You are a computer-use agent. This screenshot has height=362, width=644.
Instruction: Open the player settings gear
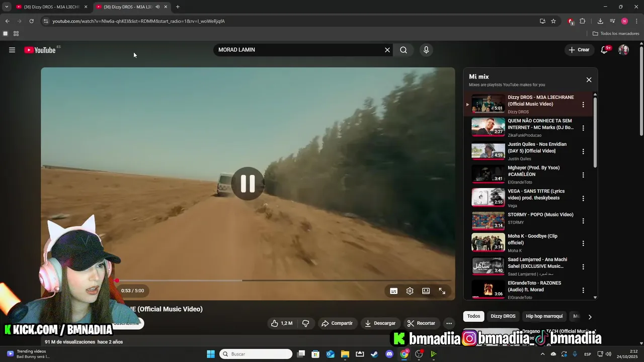[x=410, y=291]
